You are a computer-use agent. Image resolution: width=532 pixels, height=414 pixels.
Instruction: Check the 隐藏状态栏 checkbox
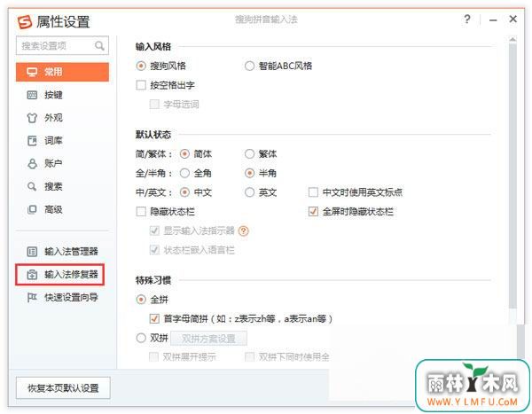tap(141, 212)
